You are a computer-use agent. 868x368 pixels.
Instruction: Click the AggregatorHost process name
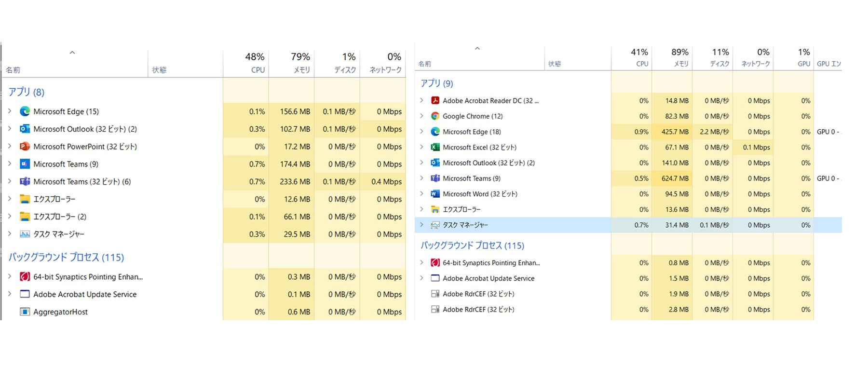pyautogui.click(x=60, y=312)
